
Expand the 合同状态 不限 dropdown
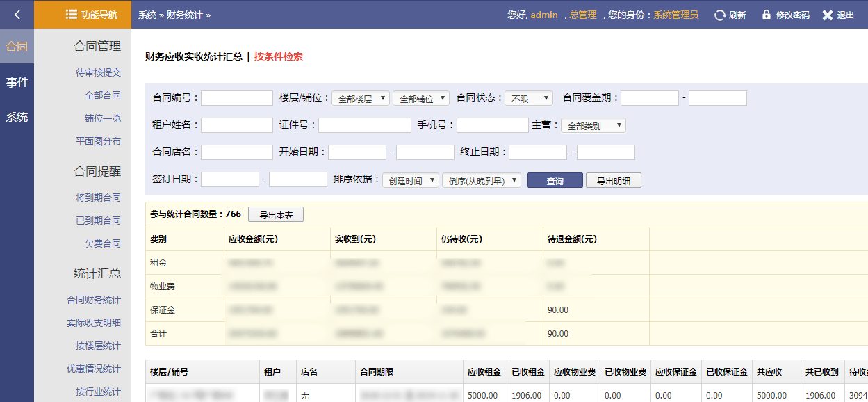pyautogui.click(x=529, y=98)
